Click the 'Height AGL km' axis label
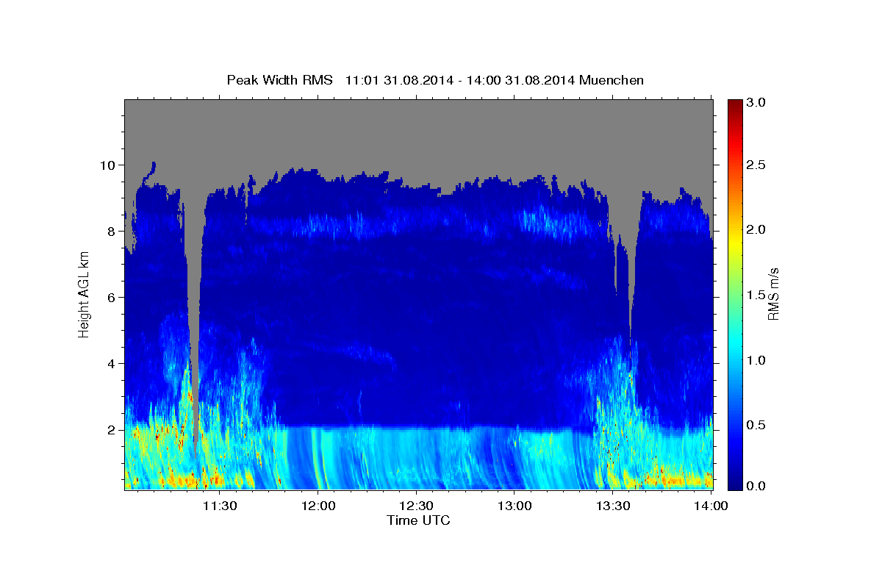882x588 pixels. 85,294
